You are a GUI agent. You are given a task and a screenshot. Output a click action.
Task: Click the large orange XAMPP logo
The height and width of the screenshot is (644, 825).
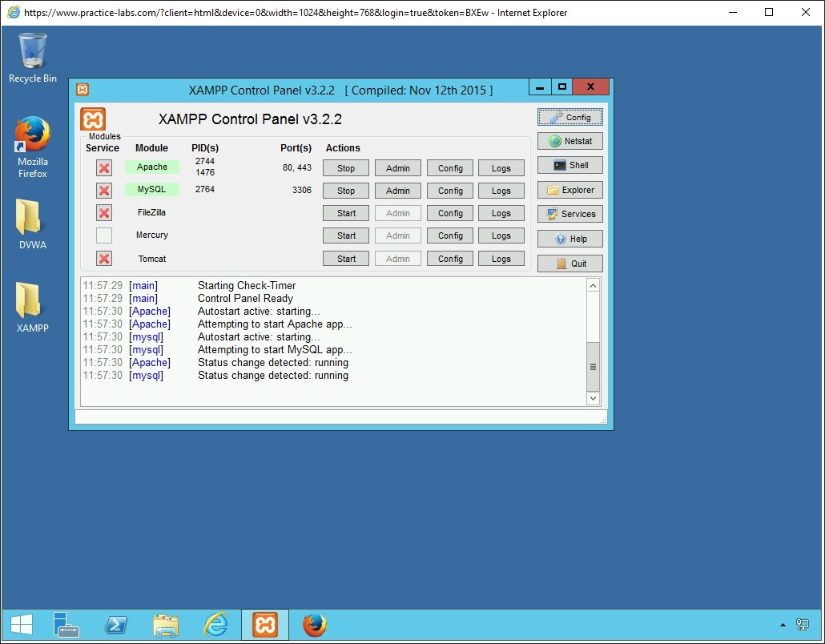point(93,119)
